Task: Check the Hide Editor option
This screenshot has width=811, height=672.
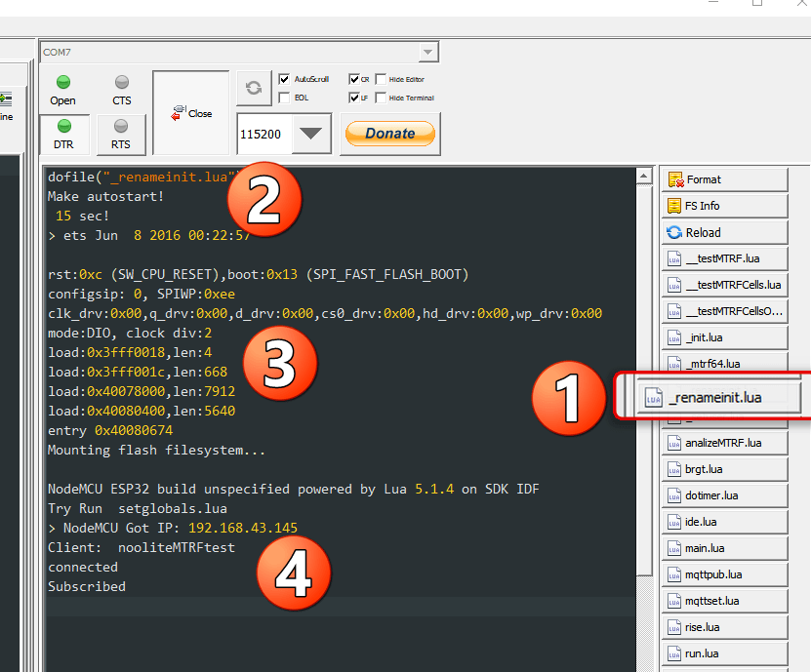Action: tap(381, 79)
